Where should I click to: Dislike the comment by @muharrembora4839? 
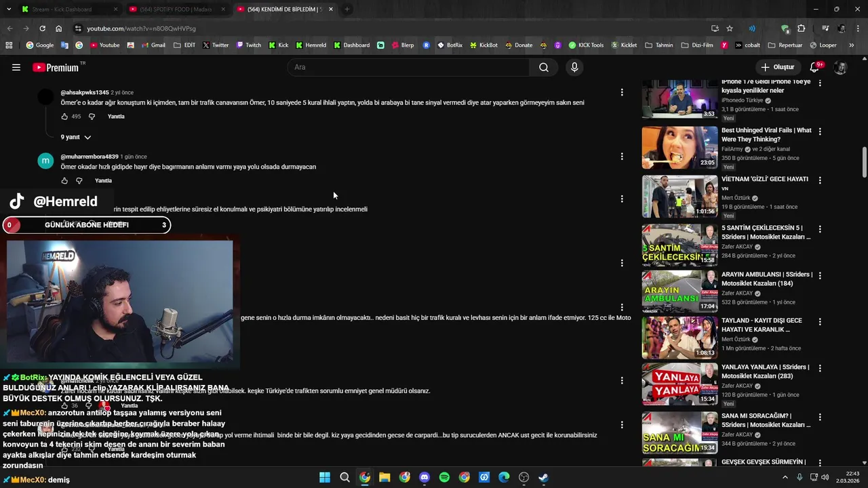(79, 181)
